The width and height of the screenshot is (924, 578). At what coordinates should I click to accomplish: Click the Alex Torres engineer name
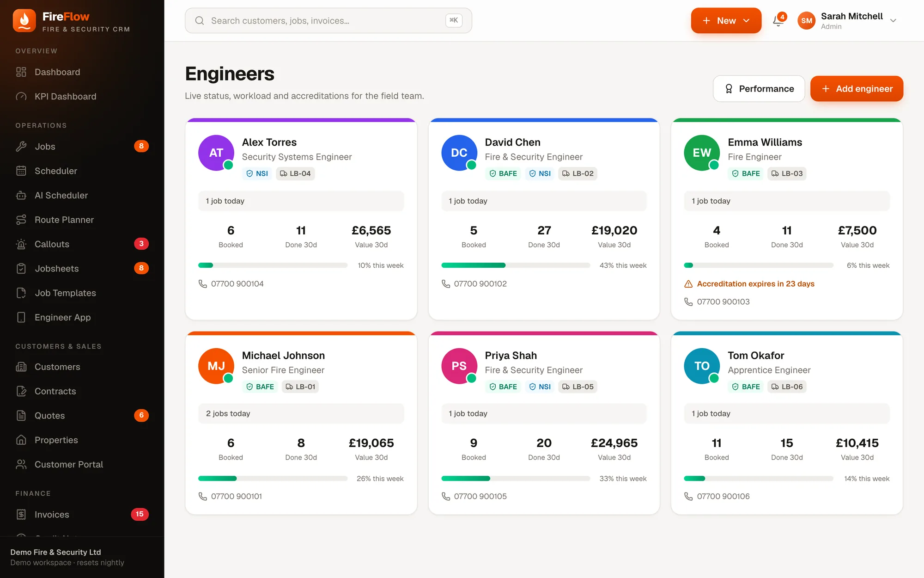click(269, 142)
